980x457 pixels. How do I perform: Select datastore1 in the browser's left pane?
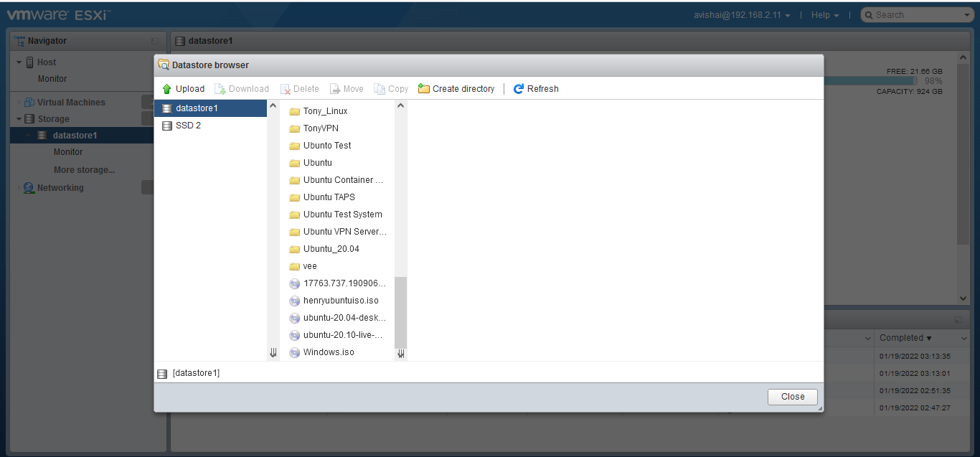click(210, 108)
